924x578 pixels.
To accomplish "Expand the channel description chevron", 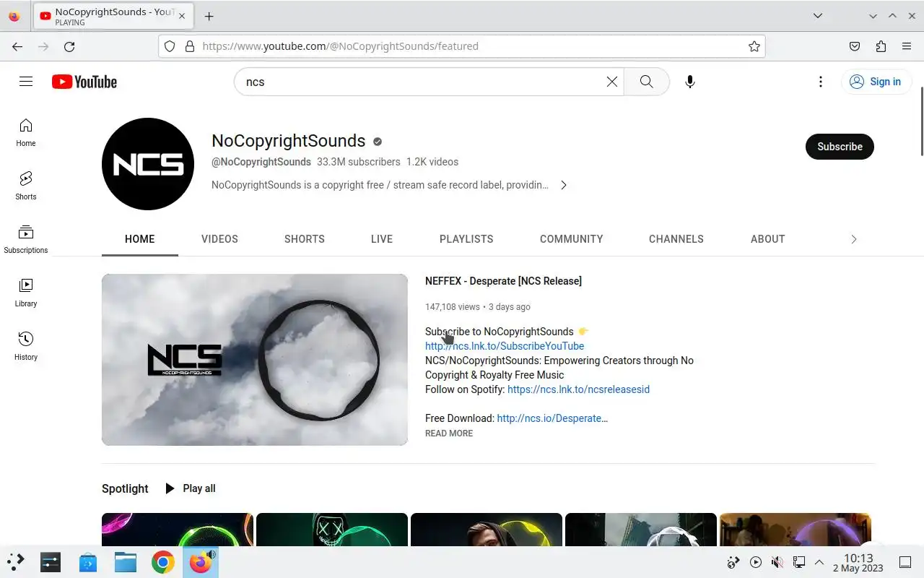I will 564,185.
